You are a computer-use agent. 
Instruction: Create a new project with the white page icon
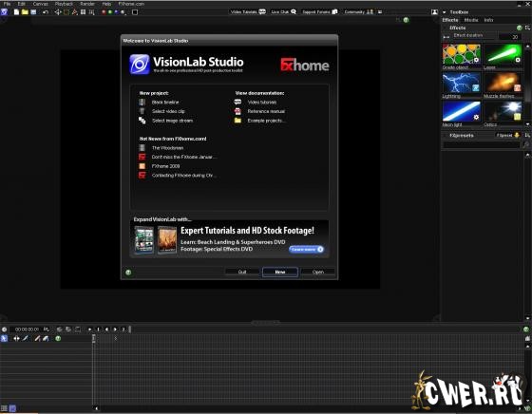[x=16, y=12]
